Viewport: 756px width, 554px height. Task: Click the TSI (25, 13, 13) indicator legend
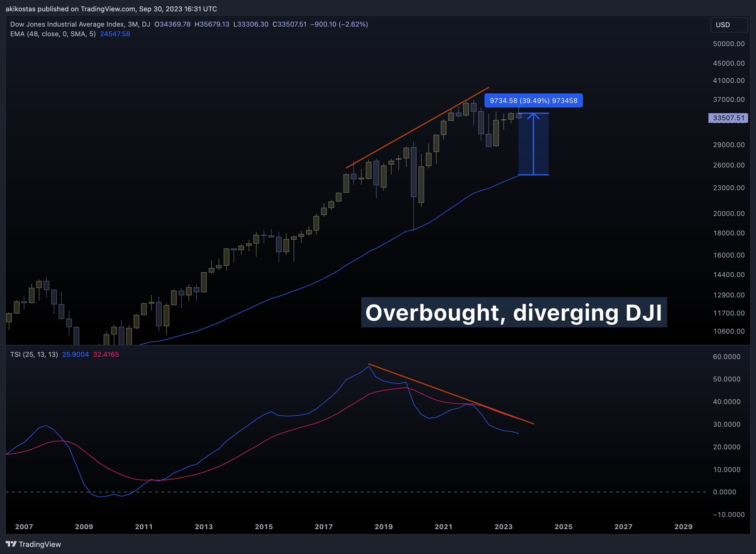point(34,355)
